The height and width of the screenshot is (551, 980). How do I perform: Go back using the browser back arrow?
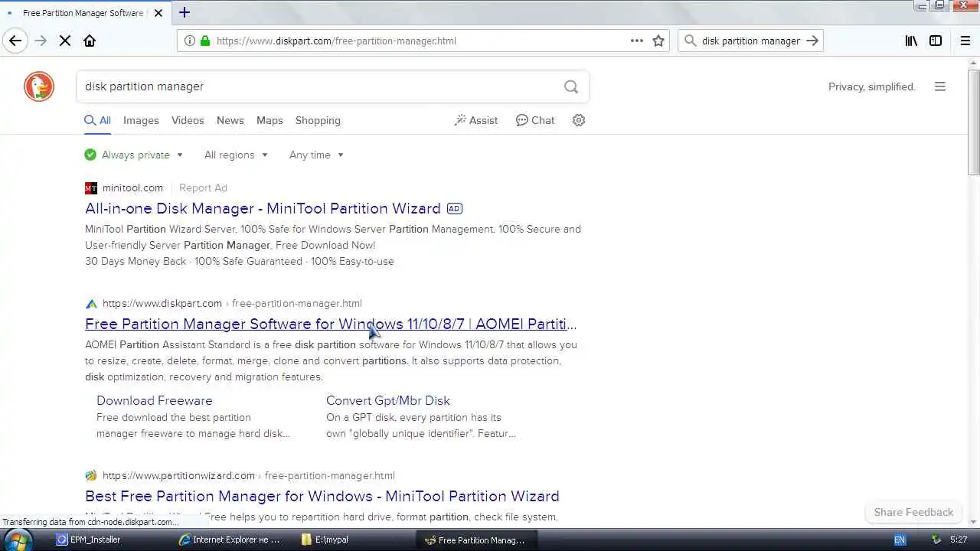[x=15, y=41]
